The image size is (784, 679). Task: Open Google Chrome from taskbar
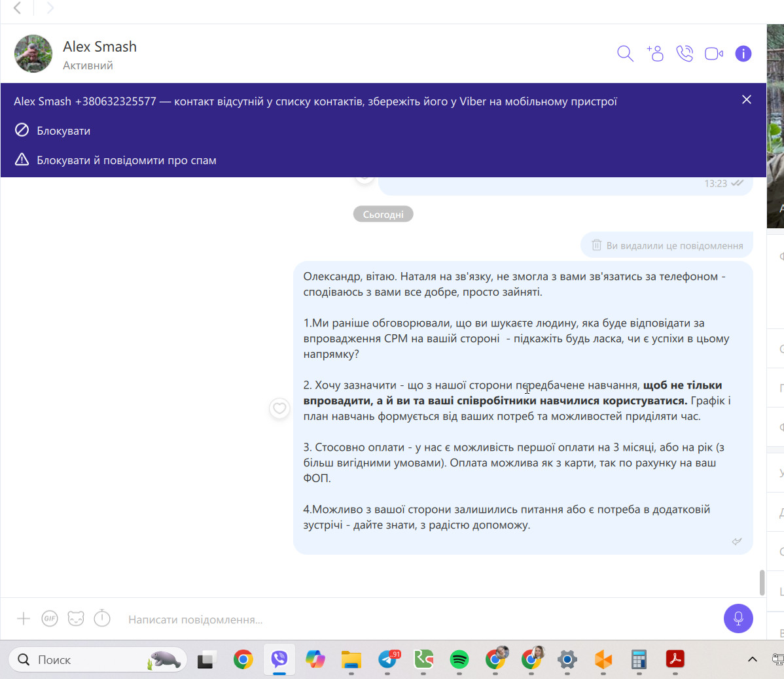(x=243, y=660)
